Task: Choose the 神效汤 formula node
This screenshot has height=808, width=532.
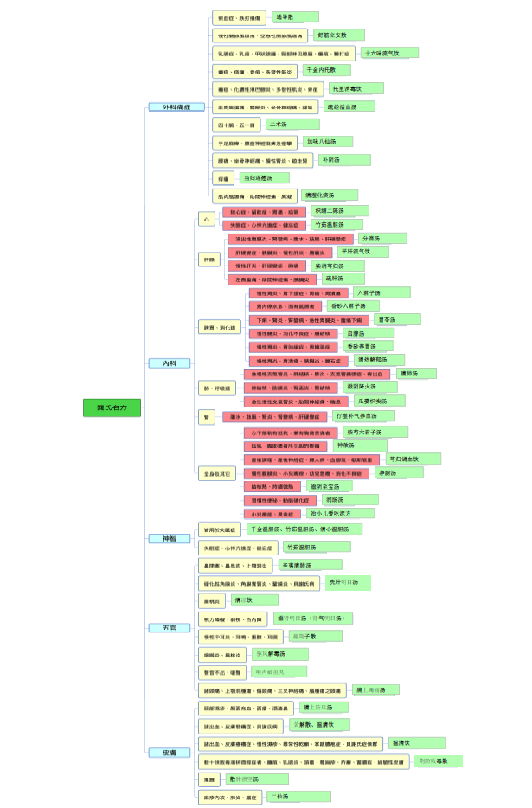Action: pos(360,446)
